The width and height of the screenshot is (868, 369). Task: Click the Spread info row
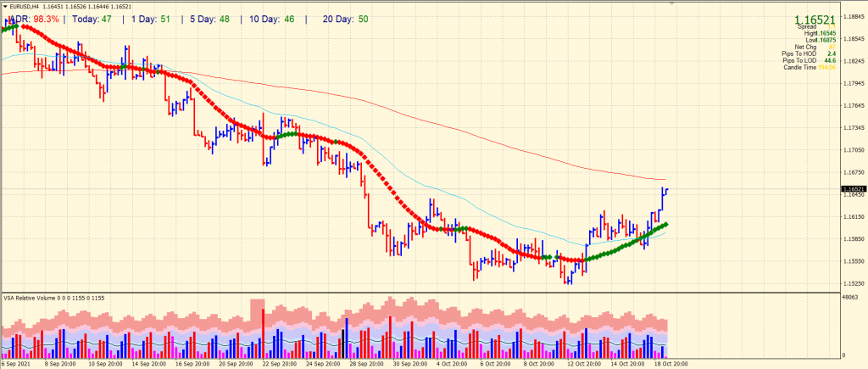[806, 27]
